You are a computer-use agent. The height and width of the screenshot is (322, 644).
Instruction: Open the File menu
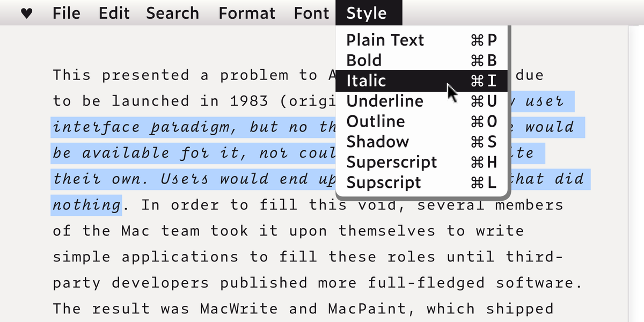(65, 13)
